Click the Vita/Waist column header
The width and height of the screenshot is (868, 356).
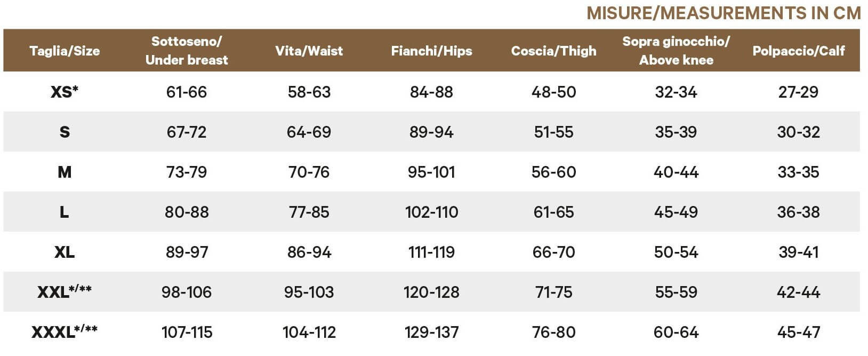point(309,51)
